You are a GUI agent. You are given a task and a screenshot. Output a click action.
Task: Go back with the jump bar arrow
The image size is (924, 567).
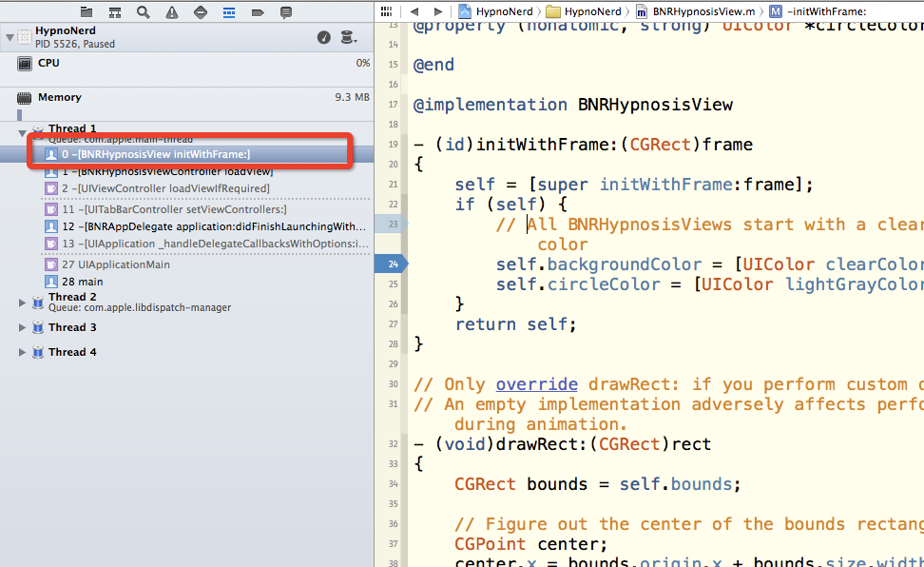pyautogui.click(x=414, y=11)
